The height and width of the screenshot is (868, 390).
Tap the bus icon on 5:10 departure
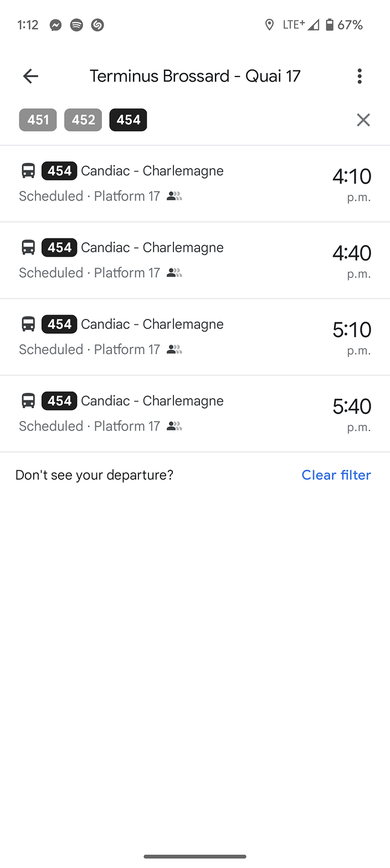pyautogui.click(x=28, y=324)
